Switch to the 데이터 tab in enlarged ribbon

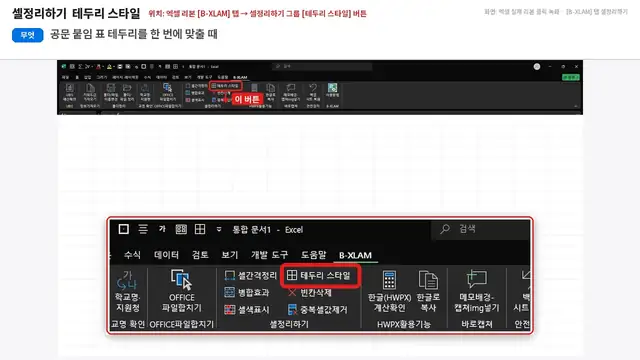tap(166, 255)
